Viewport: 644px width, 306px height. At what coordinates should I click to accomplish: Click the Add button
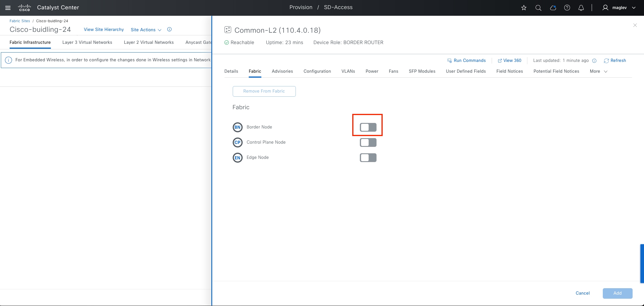[x=617, y=293]
